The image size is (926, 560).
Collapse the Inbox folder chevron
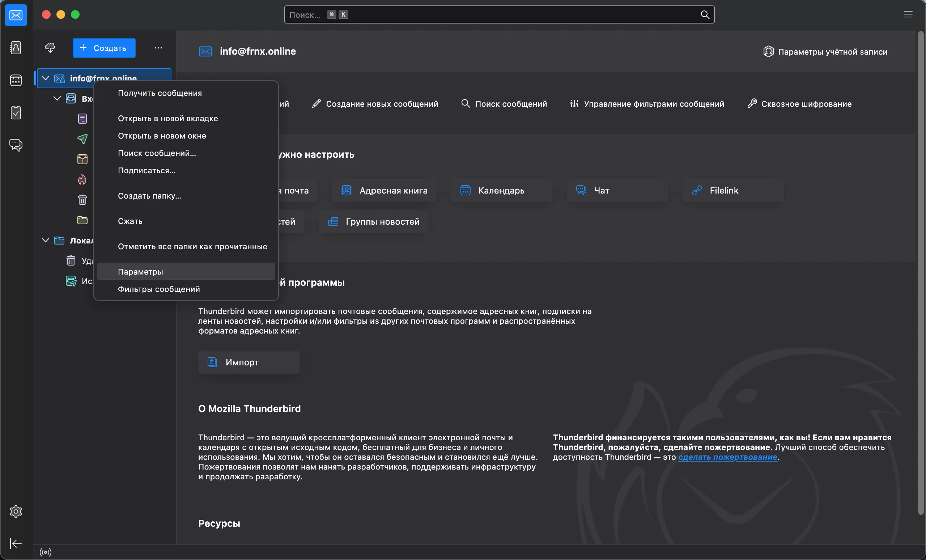[x=57, y=98]
